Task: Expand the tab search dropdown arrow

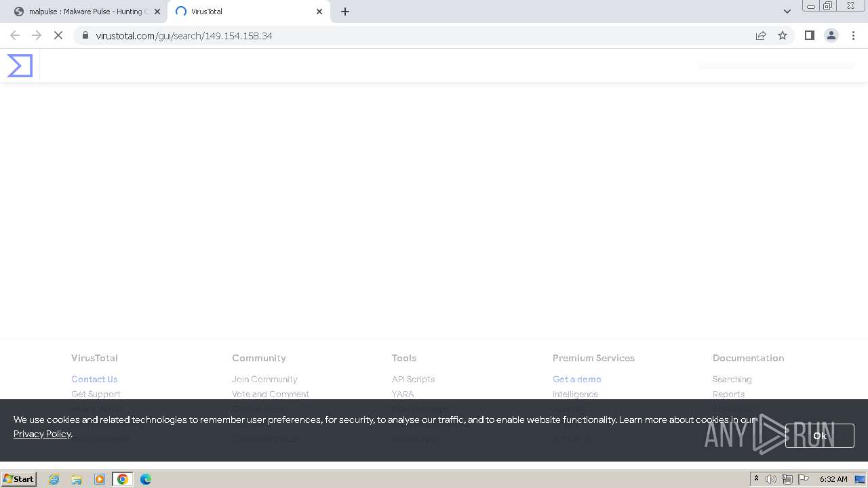Action: (x=787, y=12)
